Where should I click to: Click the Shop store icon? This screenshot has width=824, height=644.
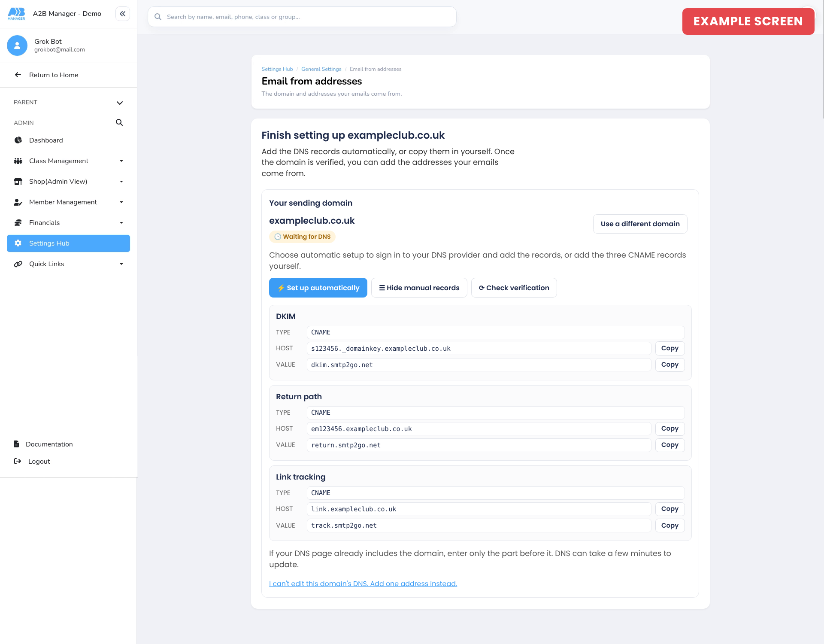[x=18, y=182]
